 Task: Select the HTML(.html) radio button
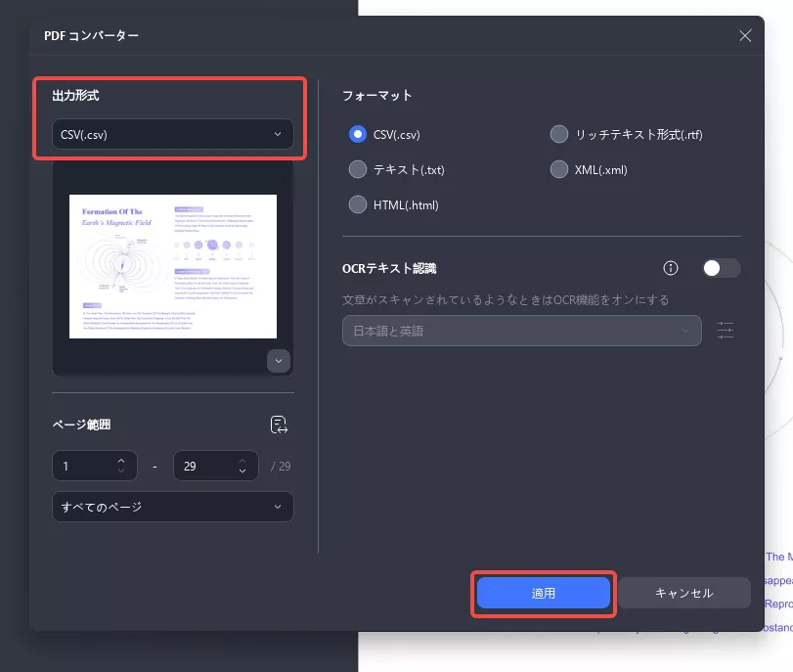pyautogui.click(x=358, y=204)
